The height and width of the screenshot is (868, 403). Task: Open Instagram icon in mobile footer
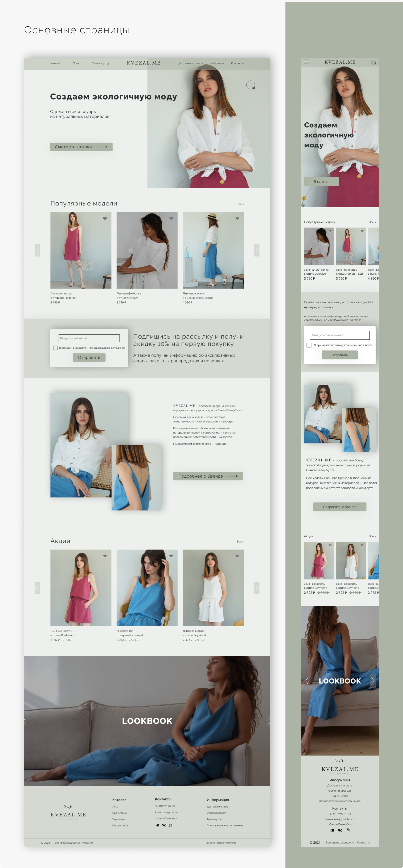click(348, 830)
